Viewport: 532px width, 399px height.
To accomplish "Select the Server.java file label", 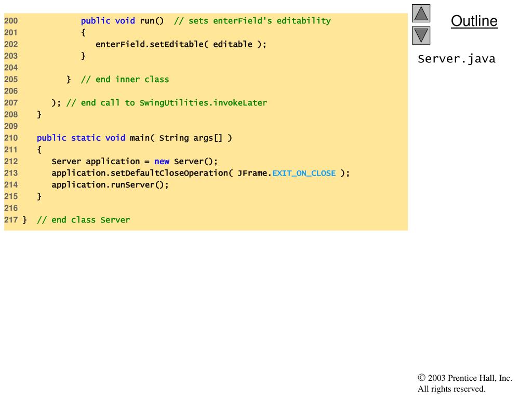I will pos(457,59).
